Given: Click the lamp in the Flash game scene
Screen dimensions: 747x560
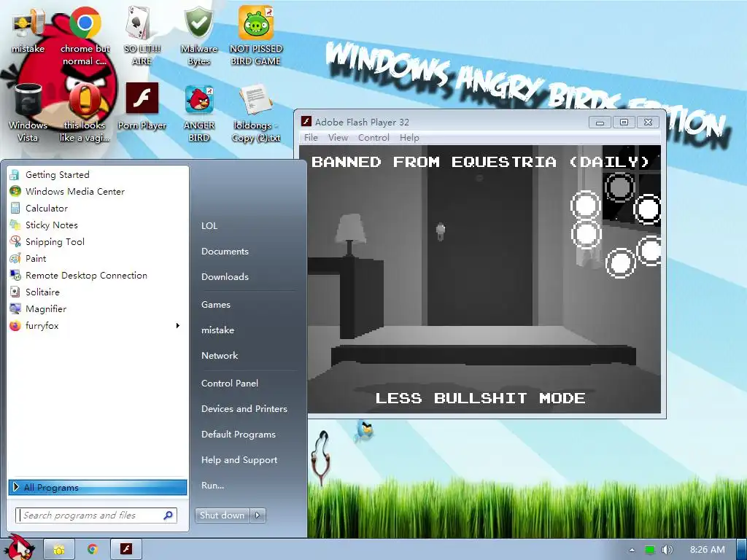Looking at the screenshot, I should [x=351, y=236].
